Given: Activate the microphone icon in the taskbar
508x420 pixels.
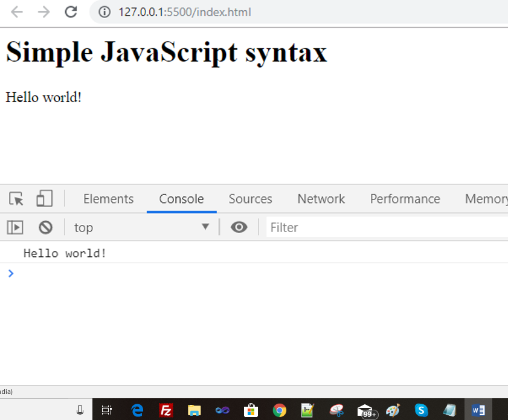Looking at the screenshot, I should [x=79, y=410].
